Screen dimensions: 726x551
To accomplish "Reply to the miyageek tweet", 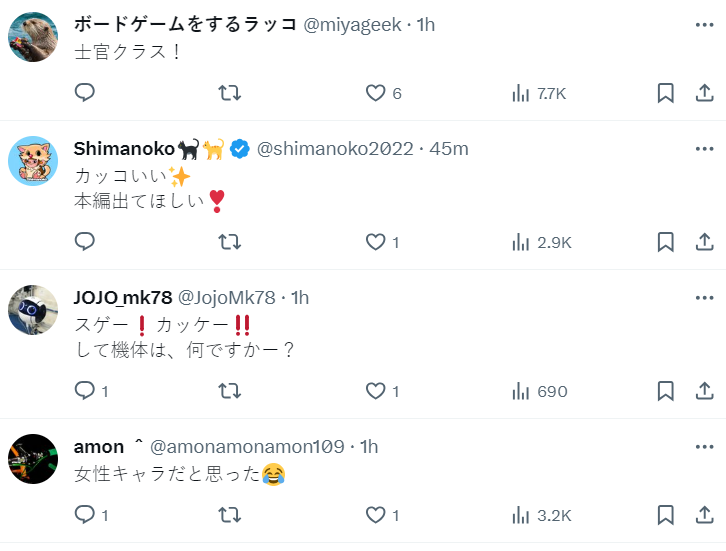I will pos(85,93).
